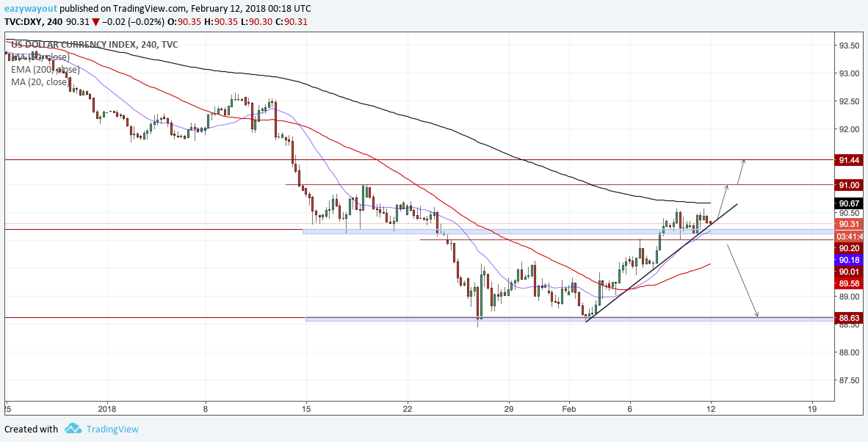Click the 93.00 price axis label
This screenshot has width=868, height=442.
849,73
